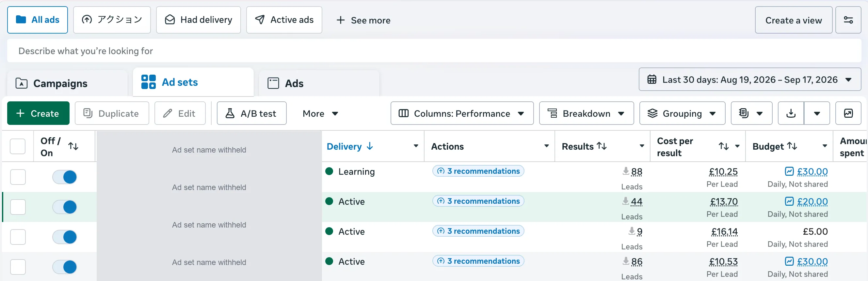Check the checkbox for the 9 leads row

(x=18, y=237)
